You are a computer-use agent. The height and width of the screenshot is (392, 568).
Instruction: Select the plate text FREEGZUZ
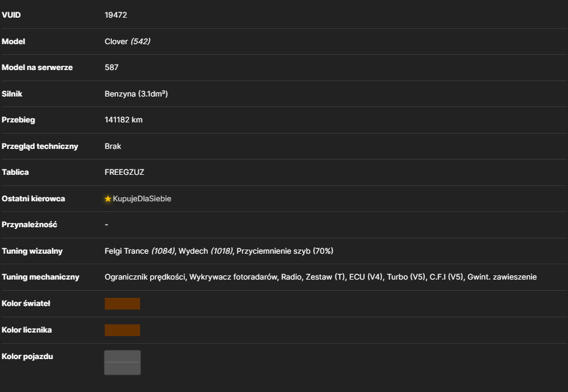(124, 172)
